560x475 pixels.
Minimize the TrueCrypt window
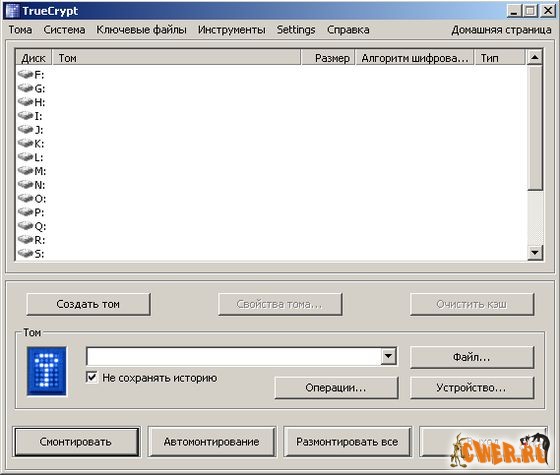point(514,11)
